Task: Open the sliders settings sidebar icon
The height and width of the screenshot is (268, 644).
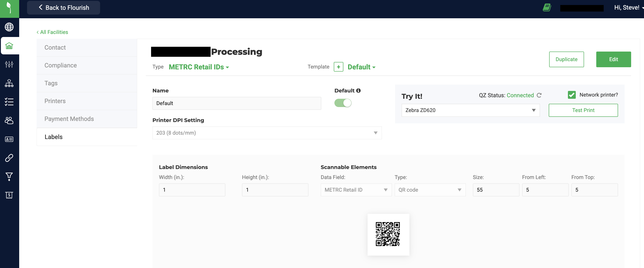Action: pyautogui.click(x=9, y=64)
